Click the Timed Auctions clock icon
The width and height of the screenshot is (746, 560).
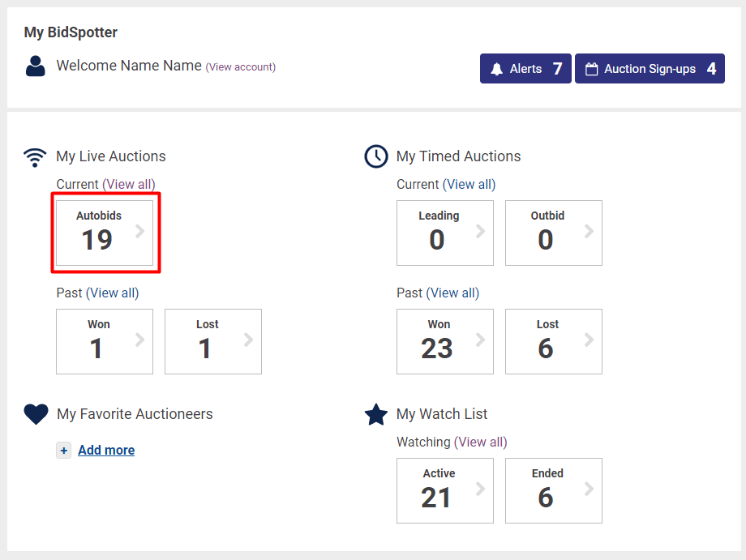tap(376, 156)
